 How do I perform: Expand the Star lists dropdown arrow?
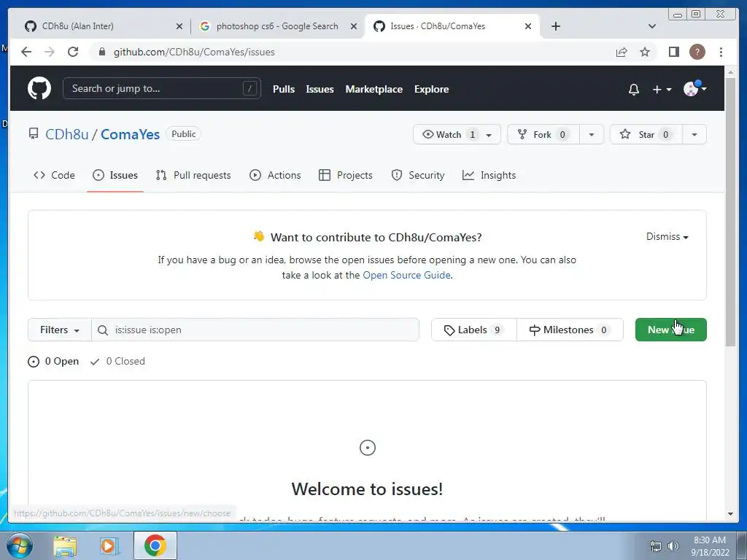(x=694, y=134)
